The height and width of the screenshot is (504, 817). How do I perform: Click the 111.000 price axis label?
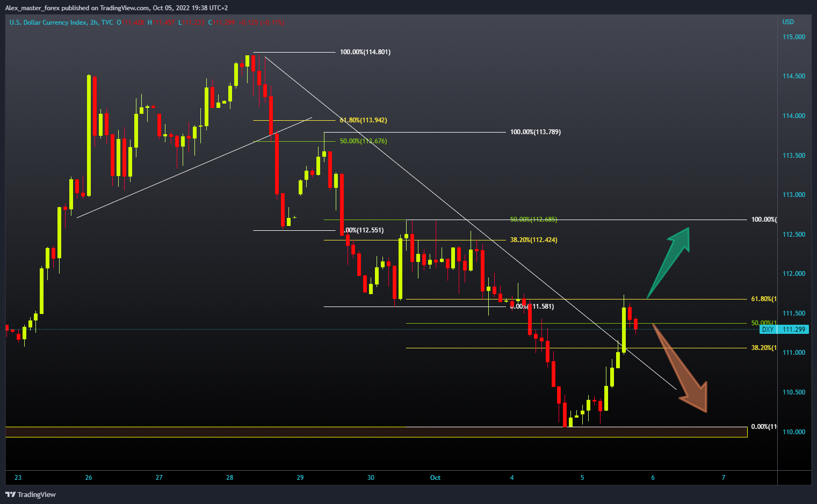click(794, 353)
